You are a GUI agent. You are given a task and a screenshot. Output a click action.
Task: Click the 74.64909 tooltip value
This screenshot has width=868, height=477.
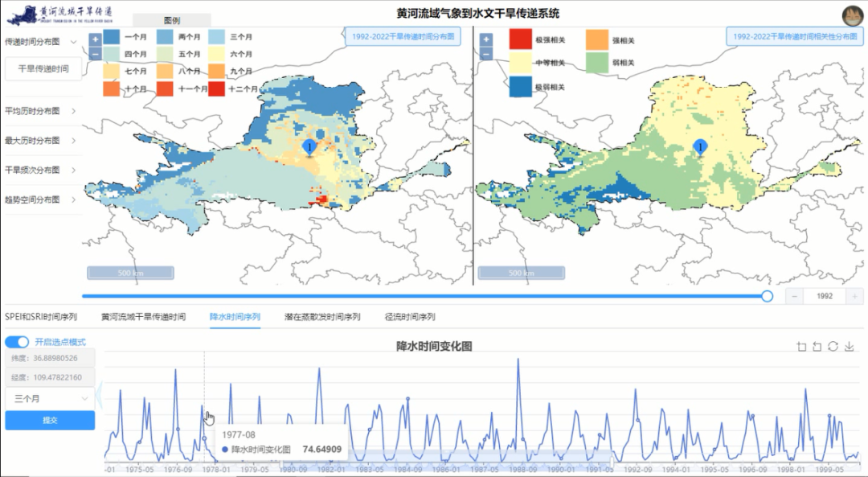[321, 450]
